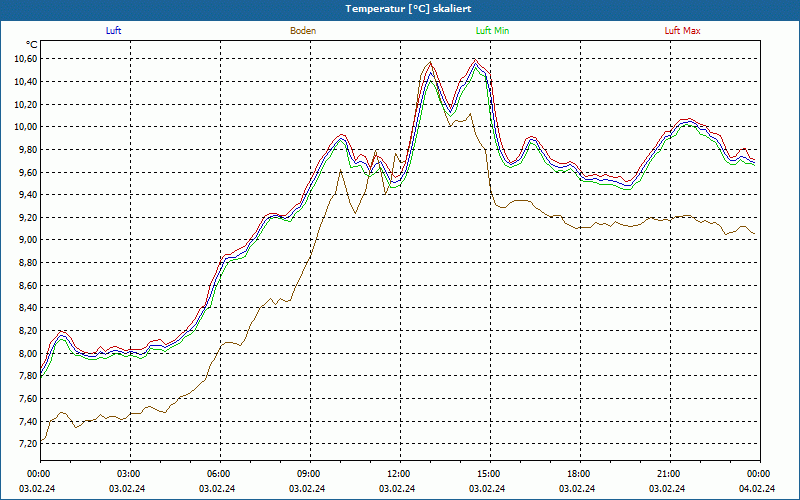Click the blue Luft legend label
The height and width of the screenshot is (500, 800).
[x=113, y=31]
